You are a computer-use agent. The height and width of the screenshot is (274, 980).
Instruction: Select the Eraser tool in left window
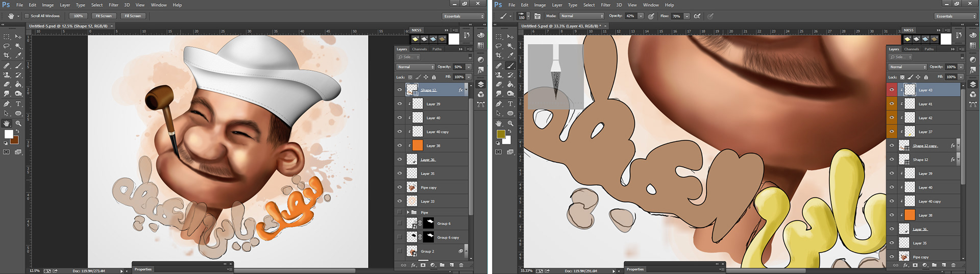pos(7,84)
